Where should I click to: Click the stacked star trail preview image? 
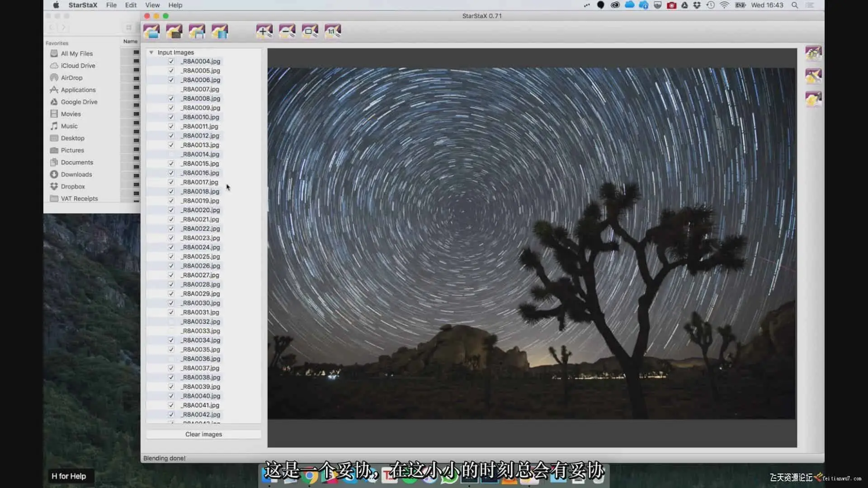pos(531,244)
